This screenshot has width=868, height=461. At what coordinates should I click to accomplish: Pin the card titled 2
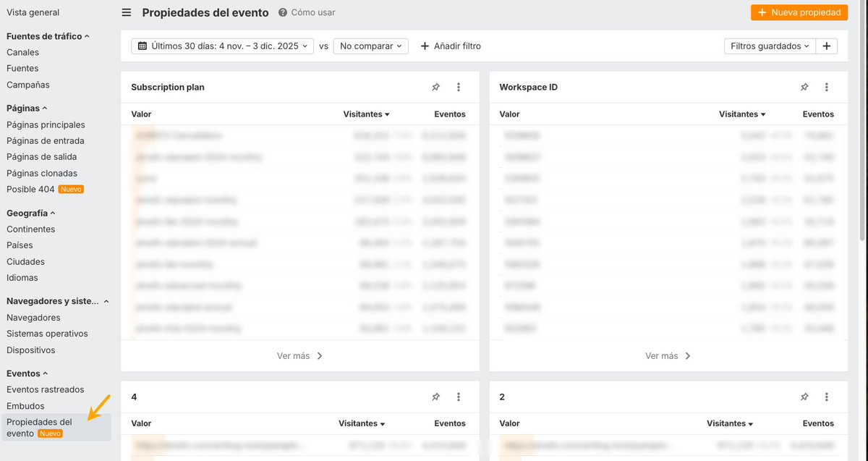click(804, 397)
